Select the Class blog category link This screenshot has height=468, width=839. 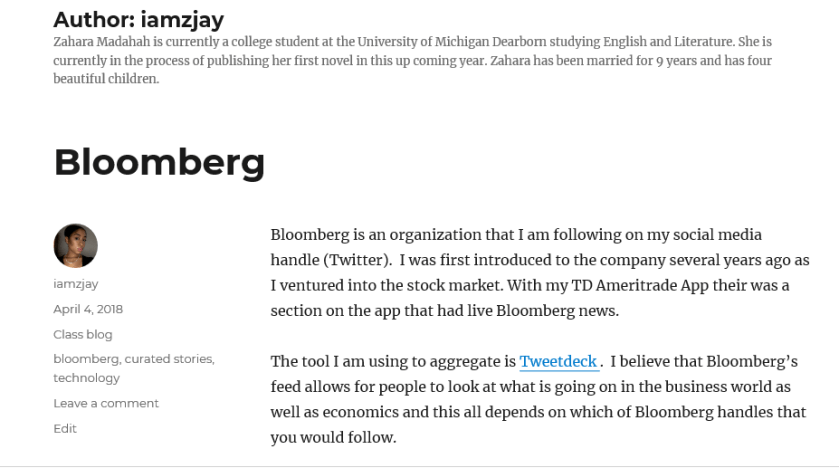click(83, 334)
